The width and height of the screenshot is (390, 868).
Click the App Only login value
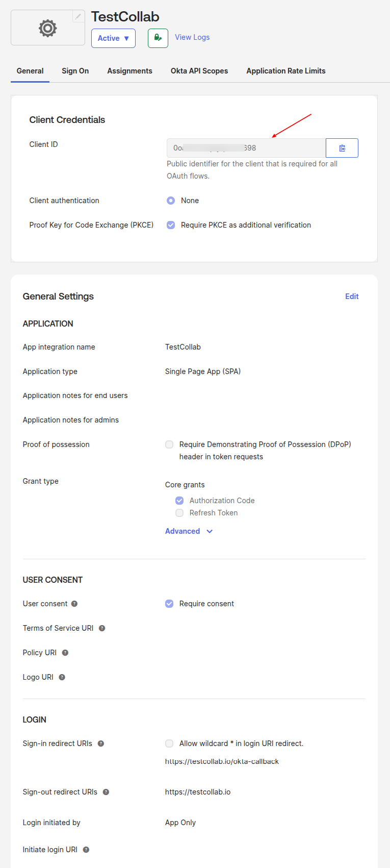tap(180, 823)
